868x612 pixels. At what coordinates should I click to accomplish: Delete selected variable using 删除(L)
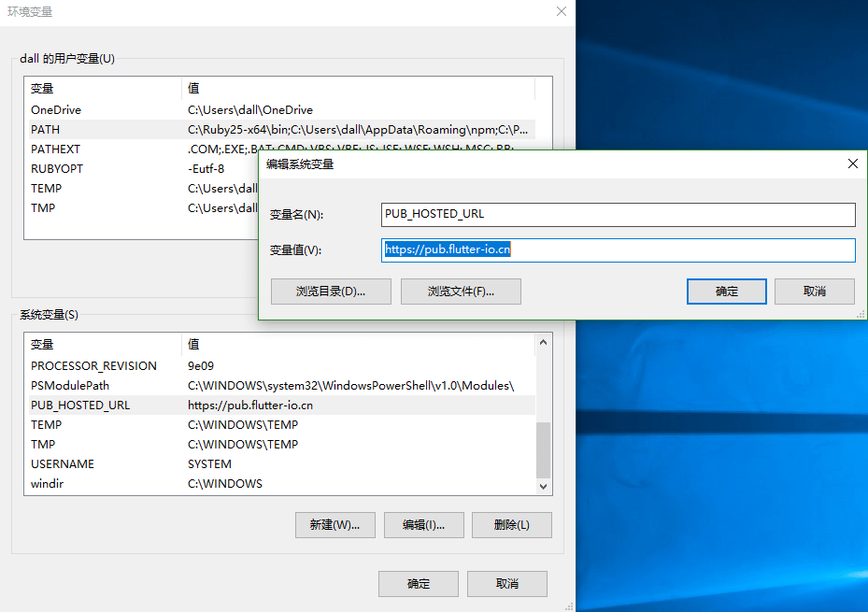pos(512,524)
